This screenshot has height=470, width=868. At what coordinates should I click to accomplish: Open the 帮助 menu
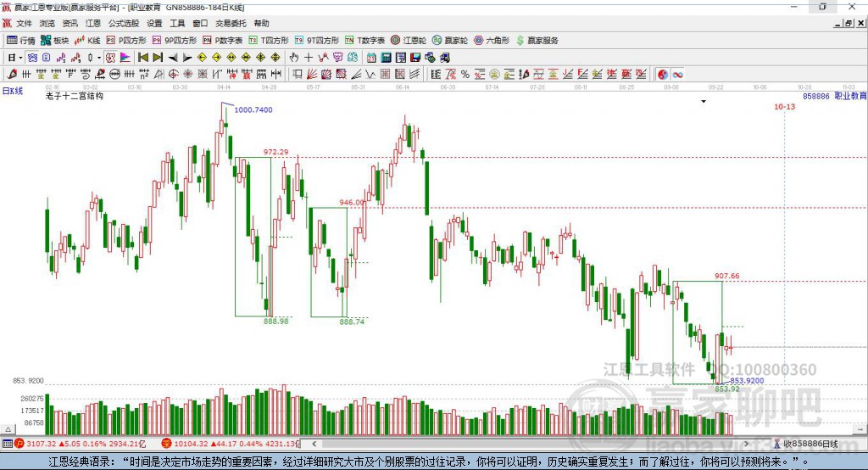[261, 23]
